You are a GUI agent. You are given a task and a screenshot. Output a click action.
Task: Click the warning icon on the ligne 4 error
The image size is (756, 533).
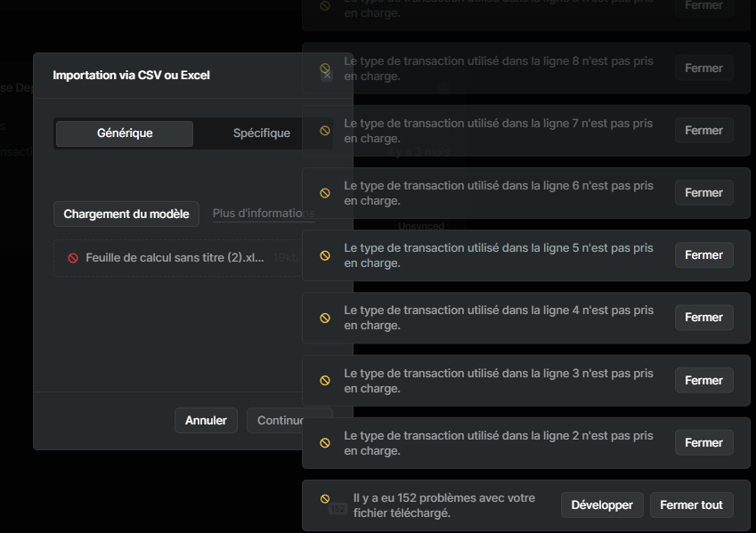tap(325, 318)
